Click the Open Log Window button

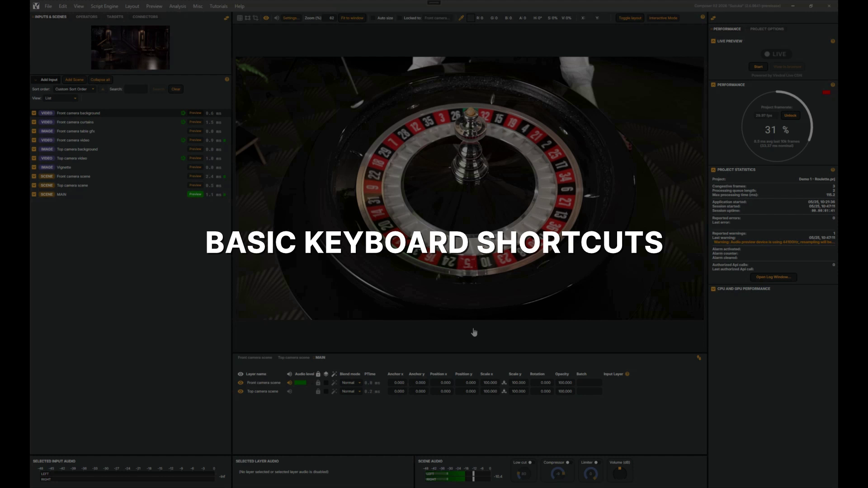tap(774, 277)
